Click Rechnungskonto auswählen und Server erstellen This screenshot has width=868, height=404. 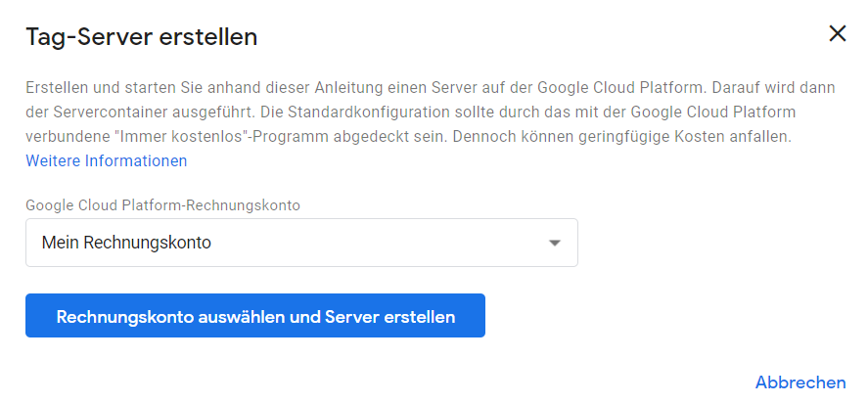click(255, 315)
